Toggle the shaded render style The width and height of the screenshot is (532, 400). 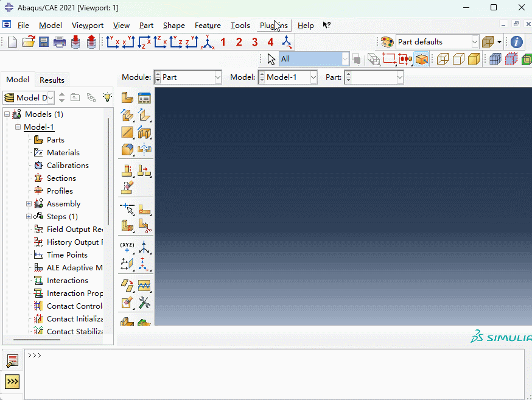(x=474, y=59)
